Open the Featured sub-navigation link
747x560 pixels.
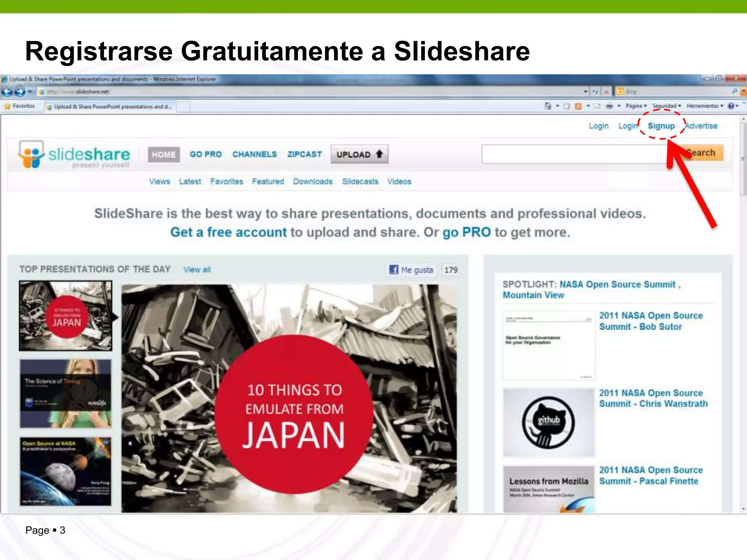click(x=268, y=182)
